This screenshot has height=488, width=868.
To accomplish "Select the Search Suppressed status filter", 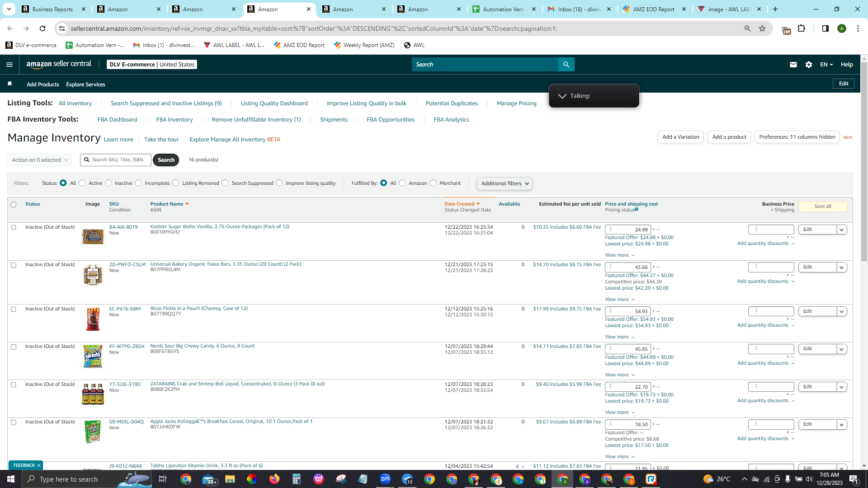I will click(x=225, y=183).
